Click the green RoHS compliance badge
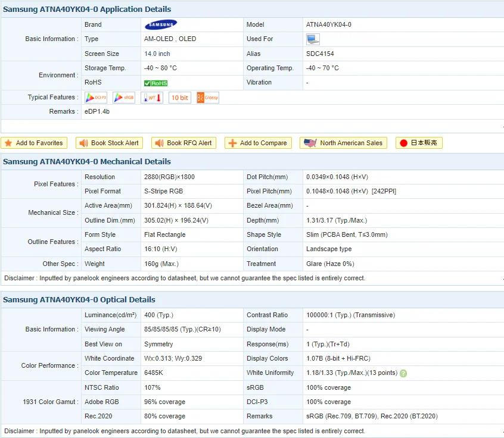504x438 pixels. click(x=155, y=83)
